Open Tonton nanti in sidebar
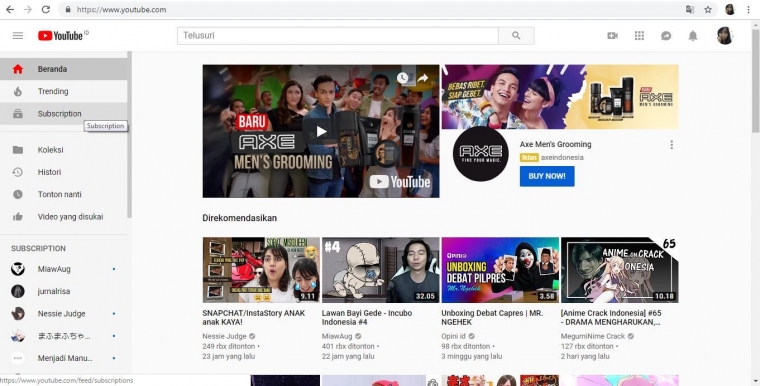 tap(63, 194)
